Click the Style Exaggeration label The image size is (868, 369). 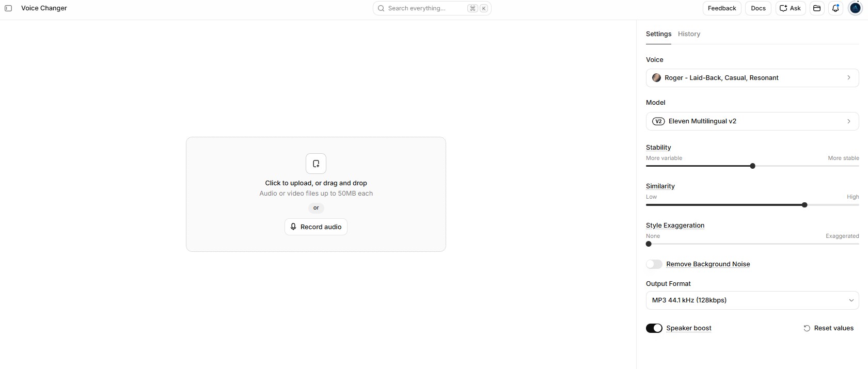click(x=675, y=226)
